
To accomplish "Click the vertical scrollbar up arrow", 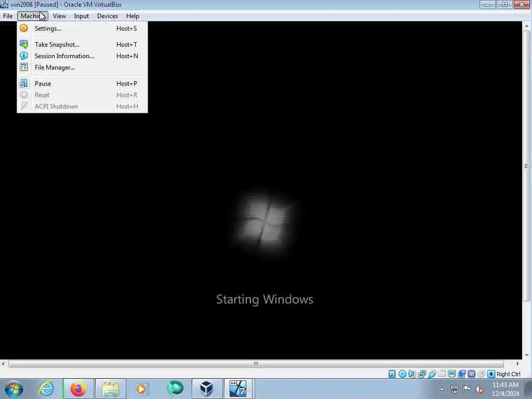I will pos(527,26).
